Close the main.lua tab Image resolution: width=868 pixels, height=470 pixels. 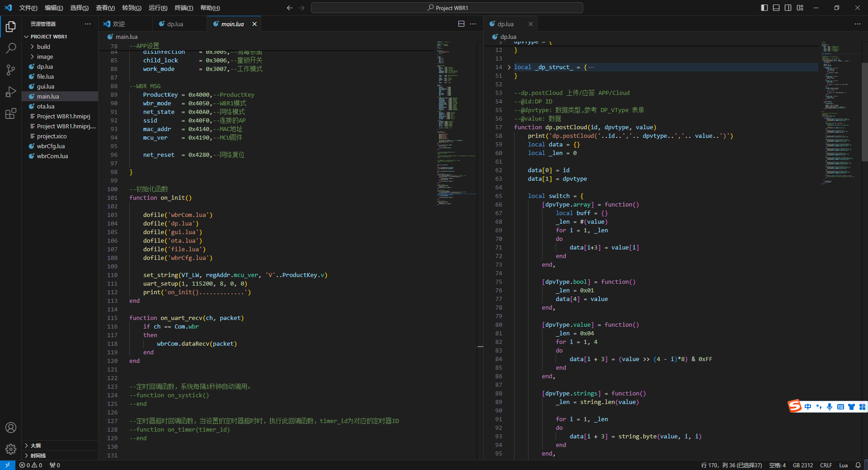click(x=255, y=24)
